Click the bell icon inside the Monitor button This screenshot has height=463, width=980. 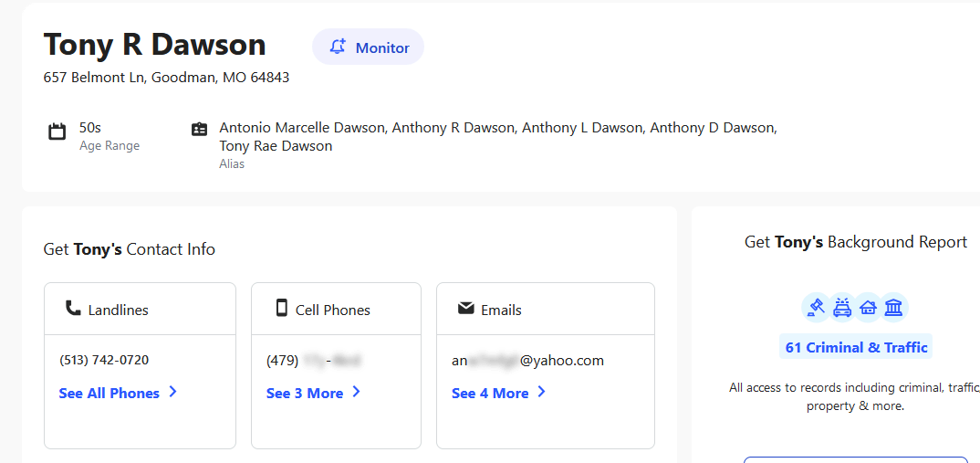coord(339,47)
